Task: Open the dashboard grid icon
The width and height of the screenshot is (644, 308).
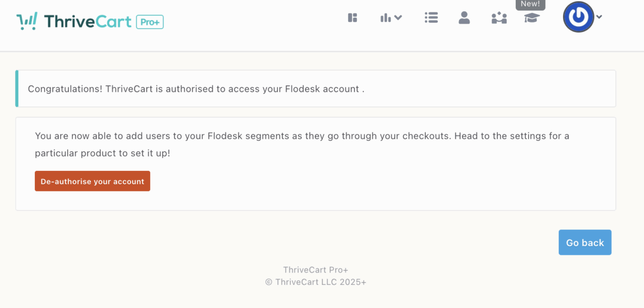Action: (x=353, y=18)
